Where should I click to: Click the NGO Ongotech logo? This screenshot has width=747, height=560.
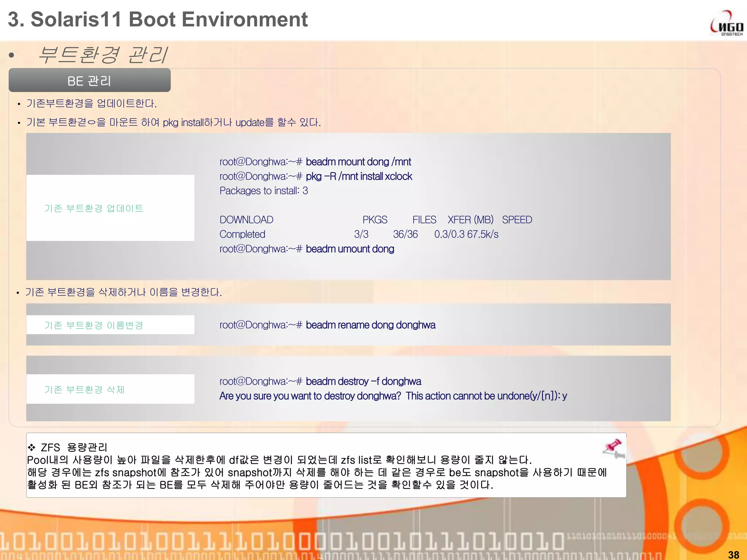[x=727, y=23]
